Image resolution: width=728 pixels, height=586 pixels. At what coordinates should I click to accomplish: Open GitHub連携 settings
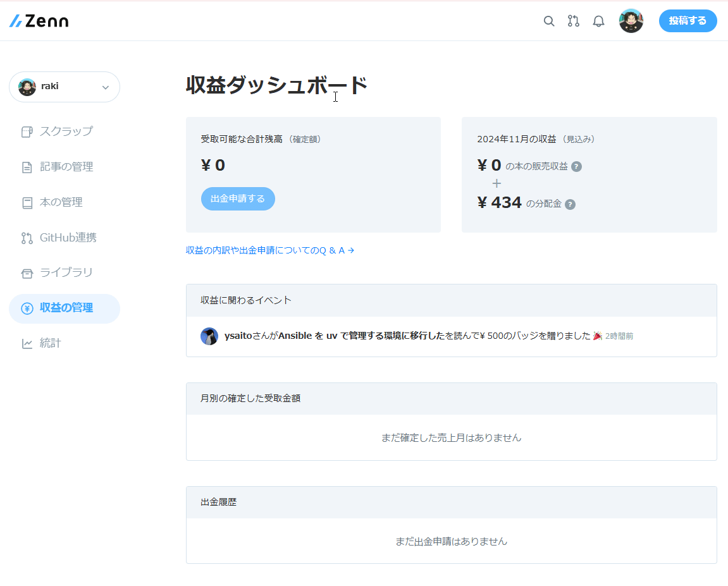point(66,238)
